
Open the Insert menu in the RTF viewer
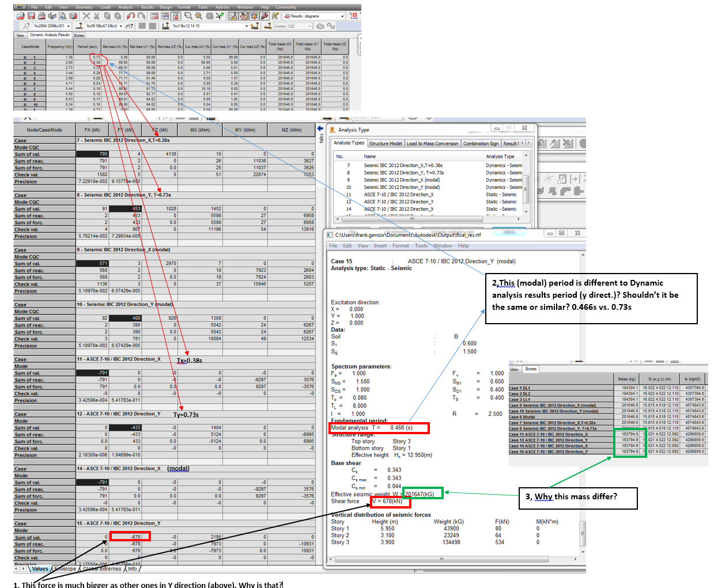(380, 245)
